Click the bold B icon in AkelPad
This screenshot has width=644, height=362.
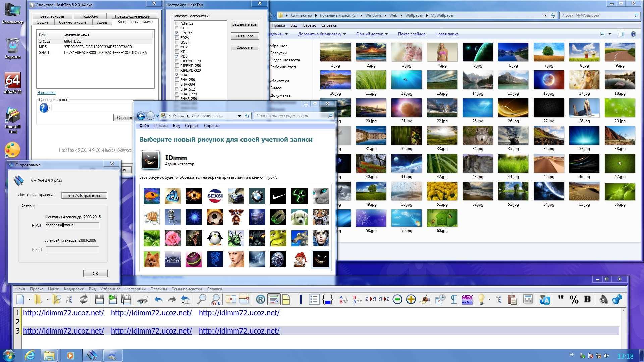point(587,299)
